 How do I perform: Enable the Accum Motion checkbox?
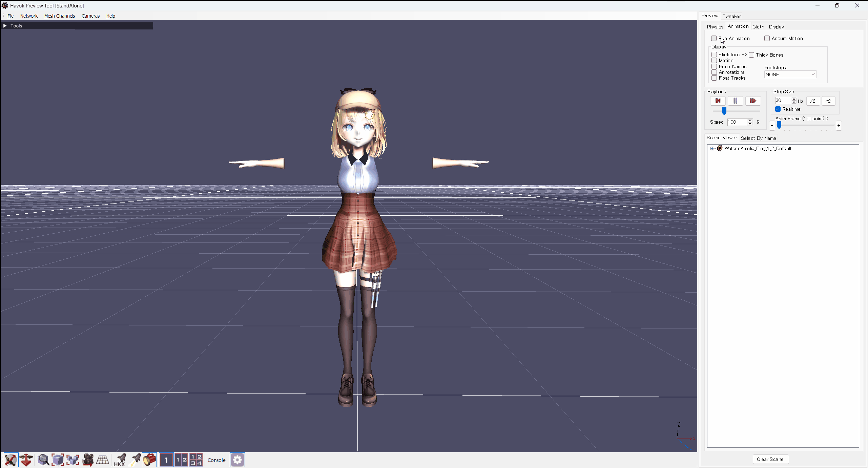pyautogui.click(x=767, y=38)
